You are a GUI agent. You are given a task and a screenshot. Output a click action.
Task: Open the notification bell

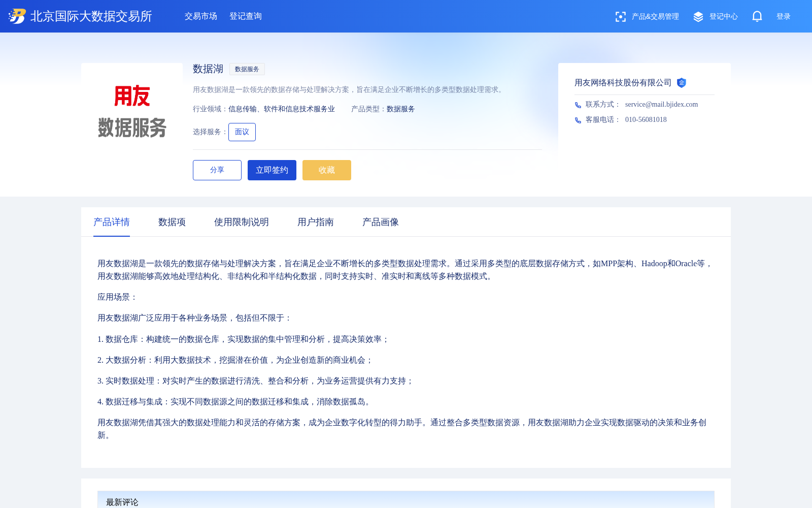click(x=757, y=16)
